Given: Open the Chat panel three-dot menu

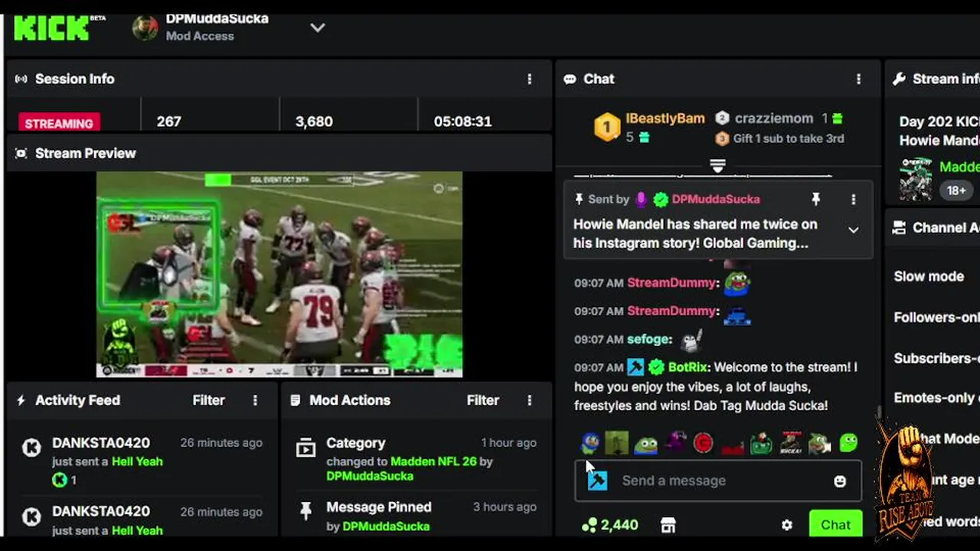Looking at the screenshot, I should pyautogui.click(x=858, y=79).
